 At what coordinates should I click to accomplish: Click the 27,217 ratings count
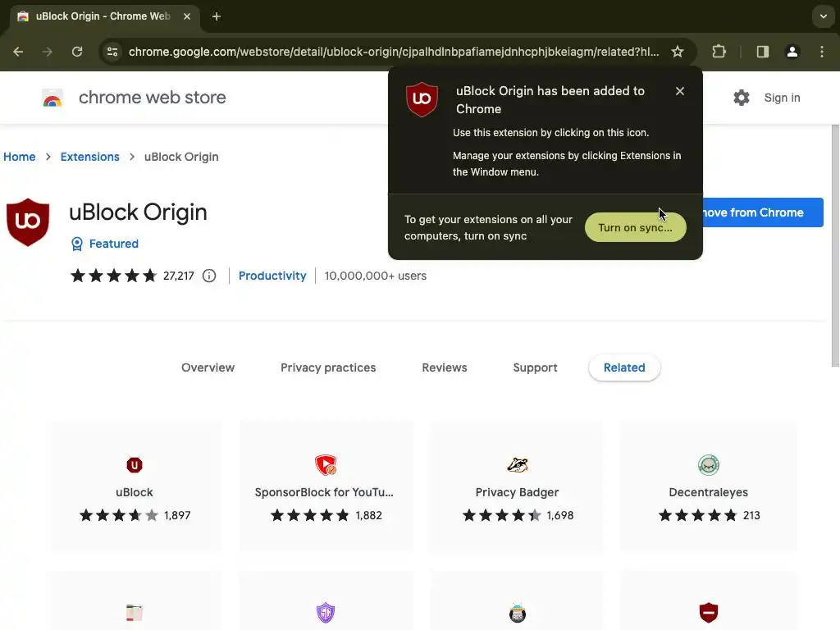[178, 276]
